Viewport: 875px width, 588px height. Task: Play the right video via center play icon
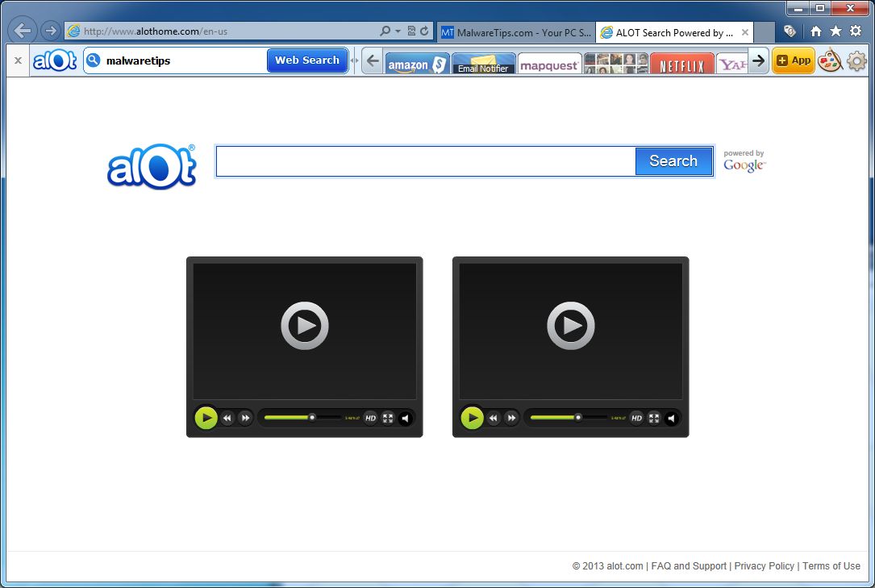click(x=571, y=326)
